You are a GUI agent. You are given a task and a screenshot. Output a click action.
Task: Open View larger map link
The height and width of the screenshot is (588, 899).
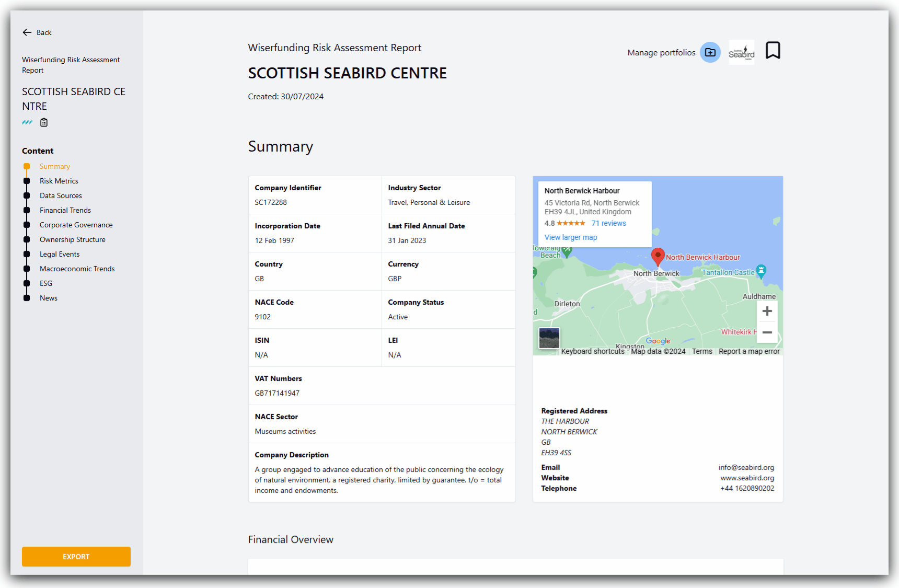(x=571, y=237)
